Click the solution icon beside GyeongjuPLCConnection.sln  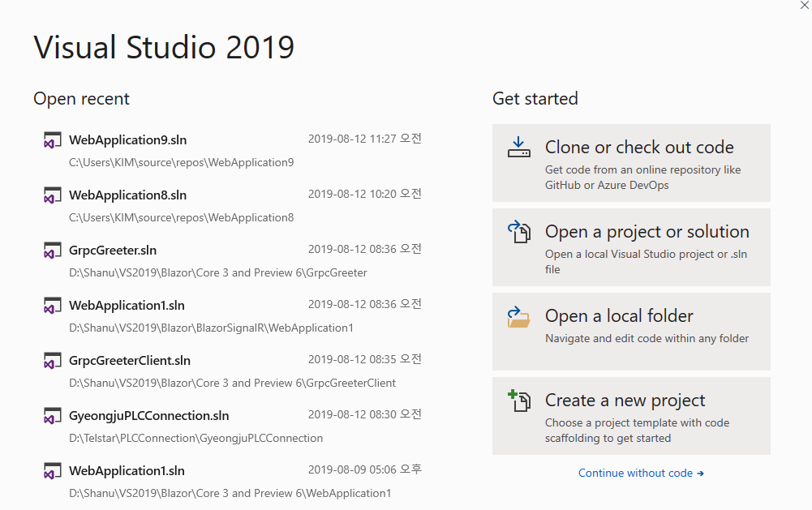point(52,416)
